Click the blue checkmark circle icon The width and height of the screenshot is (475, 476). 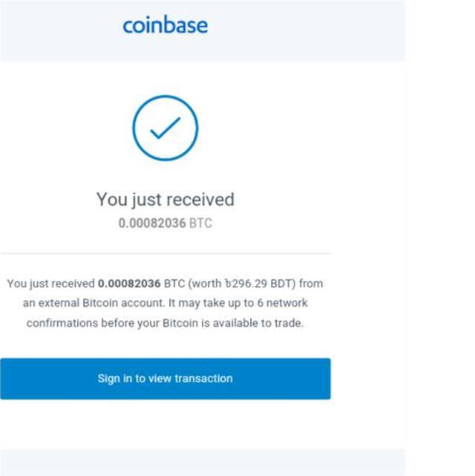click(x=165, y=128)
